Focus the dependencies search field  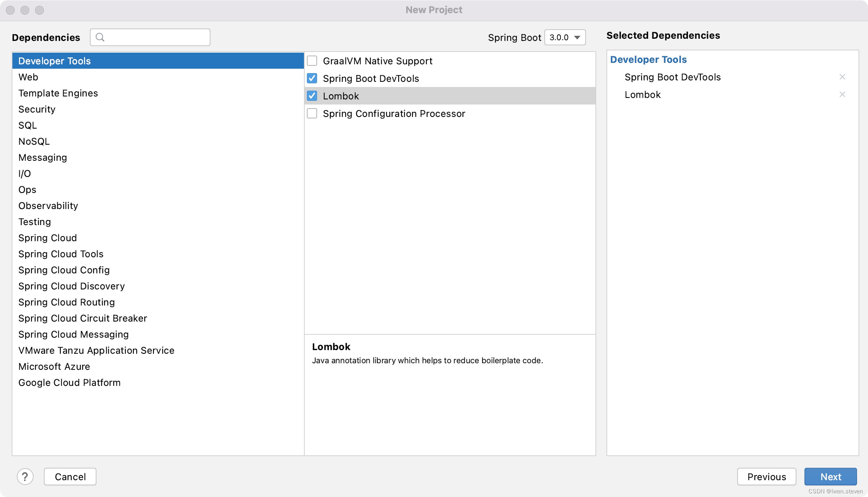point(150,37)
